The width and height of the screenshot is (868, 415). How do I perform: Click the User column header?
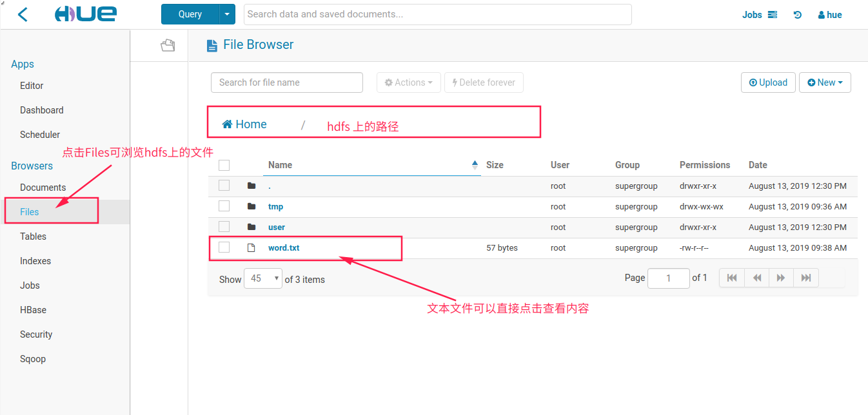tap(560, 165)
